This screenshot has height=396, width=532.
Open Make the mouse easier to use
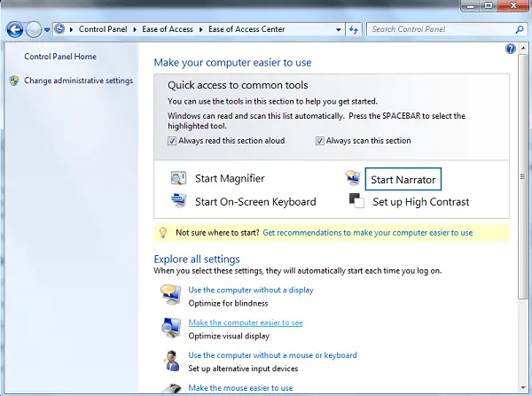[240, 387]
